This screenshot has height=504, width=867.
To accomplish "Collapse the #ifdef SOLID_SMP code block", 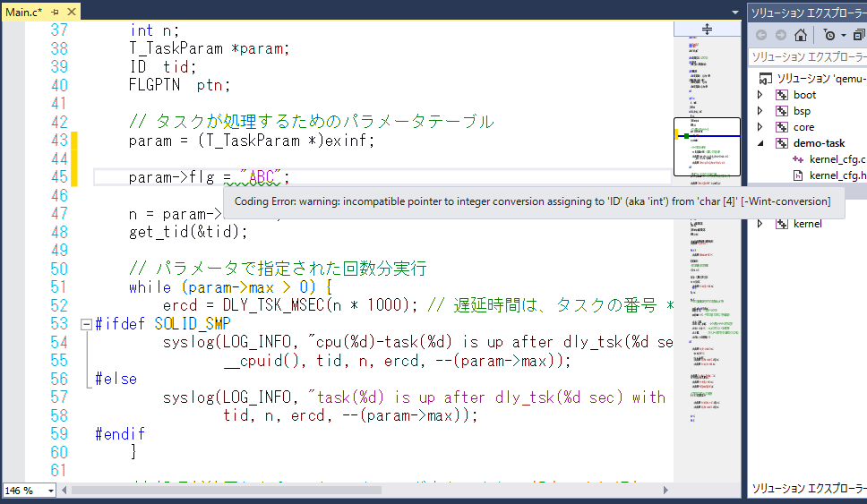I will tap(85, 324).
